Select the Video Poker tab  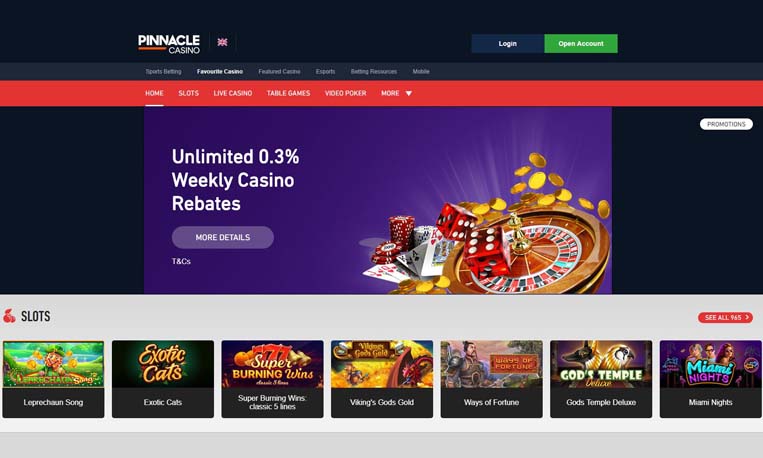tap(345, 93)
